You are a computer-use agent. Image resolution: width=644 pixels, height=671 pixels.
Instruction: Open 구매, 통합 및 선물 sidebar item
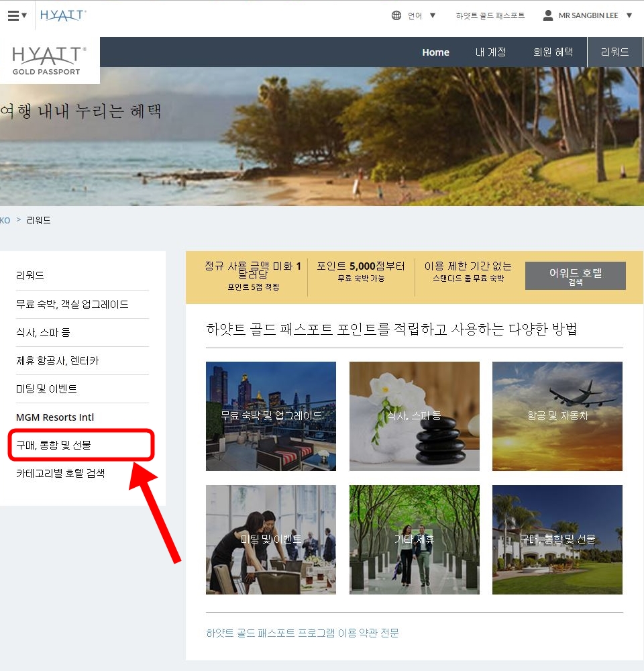(54, 445)
